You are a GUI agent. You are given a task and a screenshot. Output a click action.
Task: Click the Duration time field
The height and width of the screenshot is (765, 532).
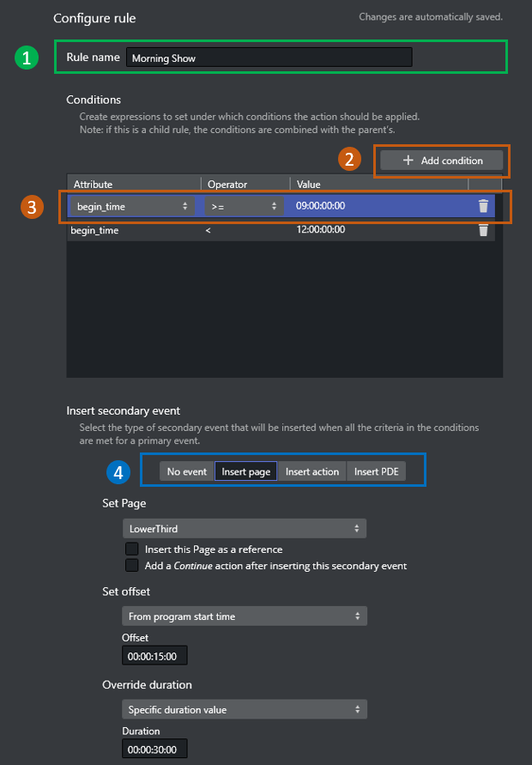[x=154, y=750]
